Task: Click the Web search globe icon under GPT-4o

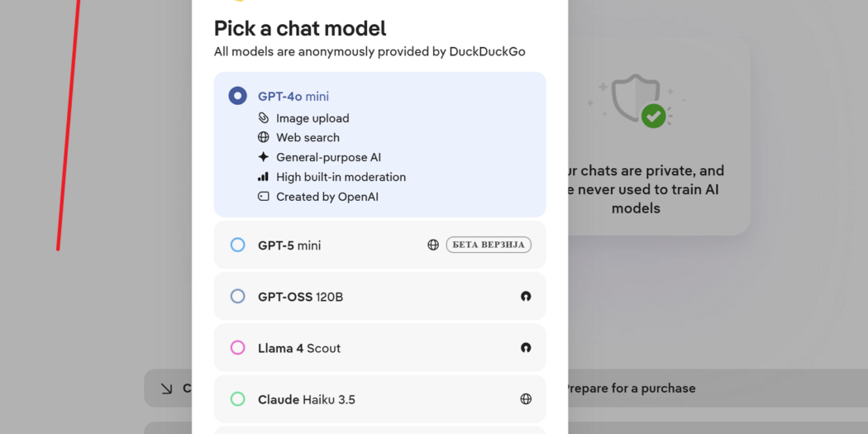Action: tap(264, 137)
